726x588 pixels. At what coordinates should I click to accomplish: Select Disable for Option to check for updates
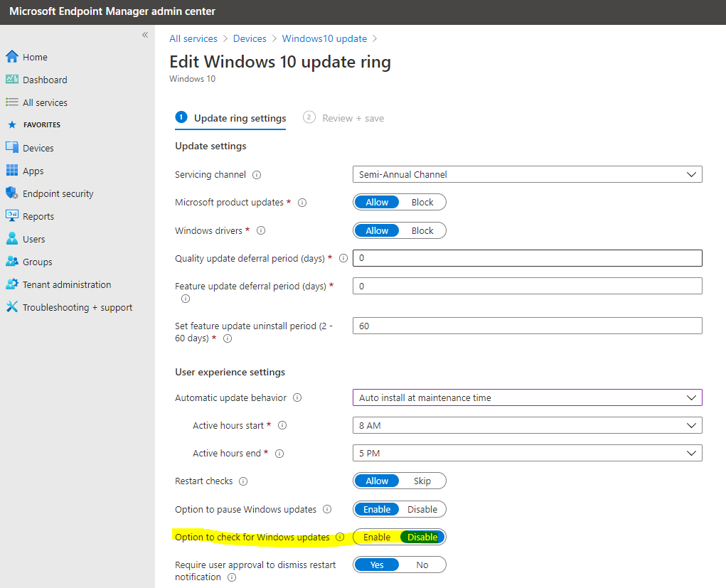pos(422,537)
